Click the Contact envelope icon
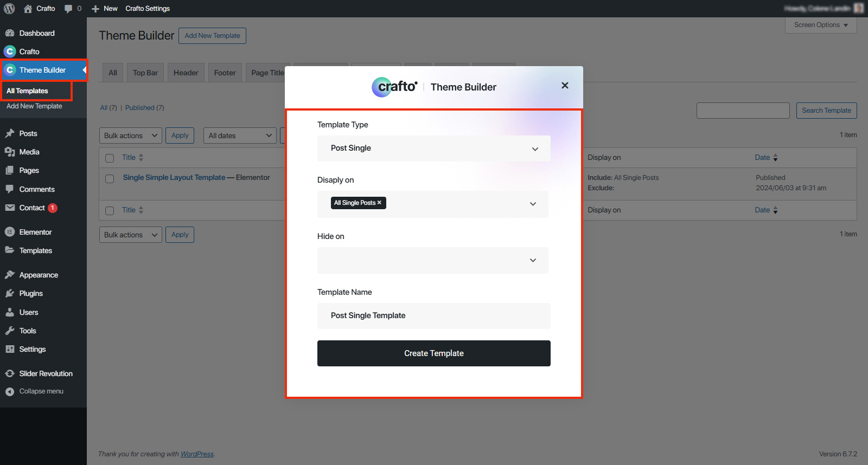Viewport: 868px width, 465px height. click(x=10, y=208)
